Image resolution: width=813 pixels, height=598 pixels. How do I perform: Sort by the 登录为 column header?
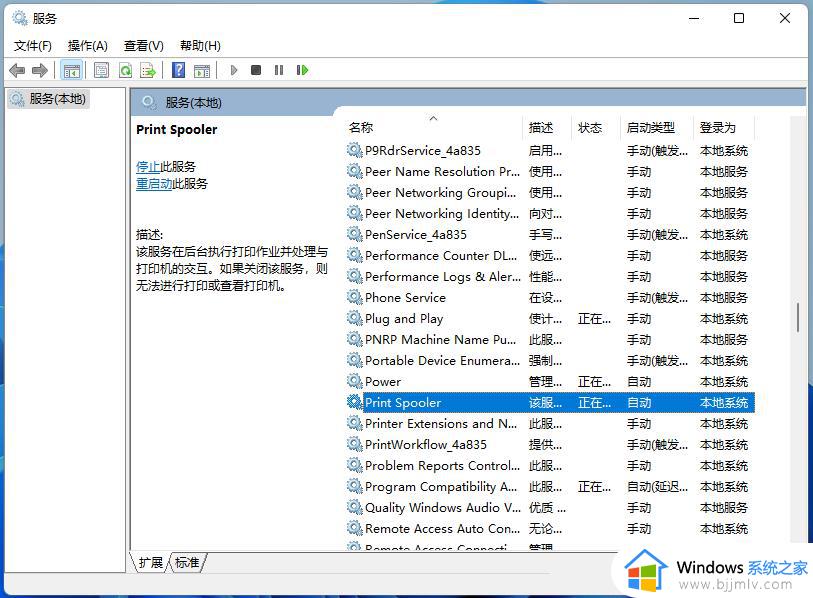coord(724,128)
